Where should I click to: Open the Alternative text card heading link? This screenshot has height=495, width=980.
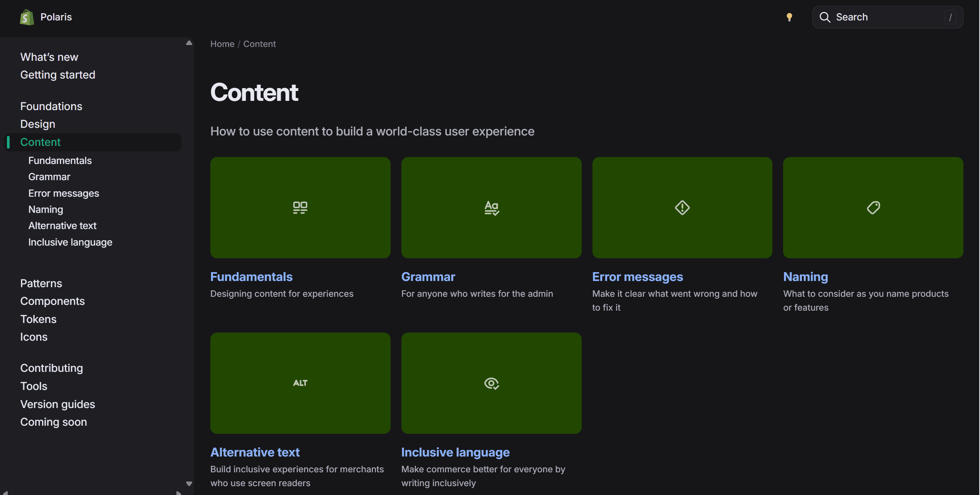(255, 452)
